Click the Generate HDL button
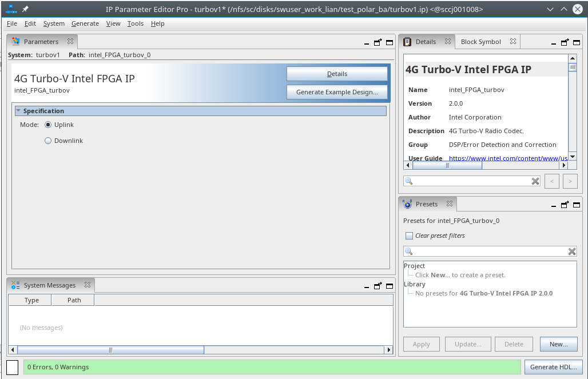 [553, 367]
